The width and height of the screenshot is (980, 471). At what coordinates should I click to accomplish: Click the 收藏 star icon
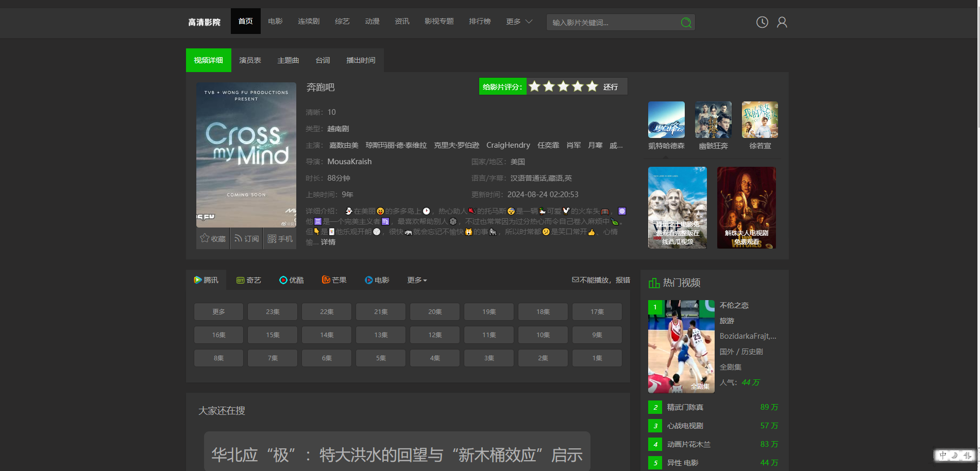click(205, 238)
